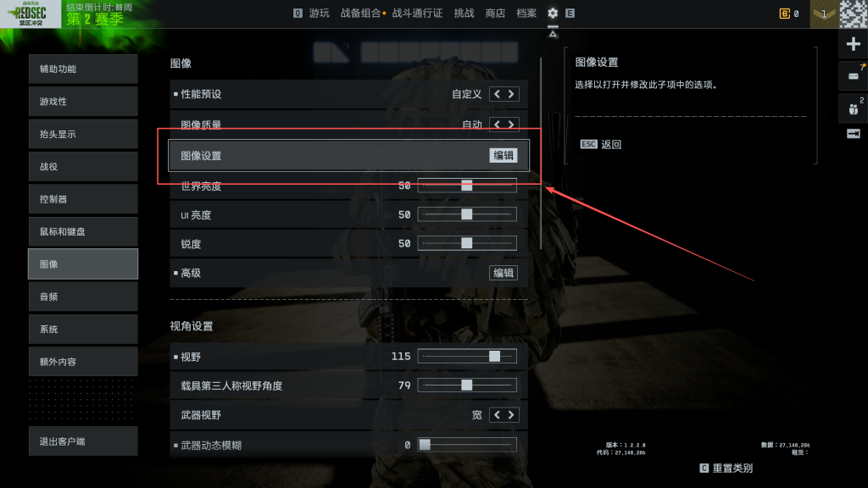Click 退出客户端 in the left sidebar
Viewport: 868px width, 488px height.
pos(83,441)
